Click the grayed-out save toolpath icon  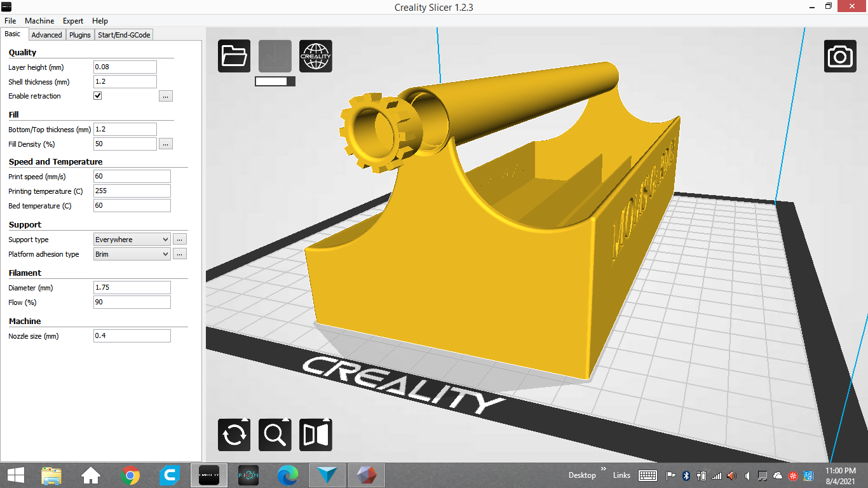pyautogui.click(x=275, y=56)
